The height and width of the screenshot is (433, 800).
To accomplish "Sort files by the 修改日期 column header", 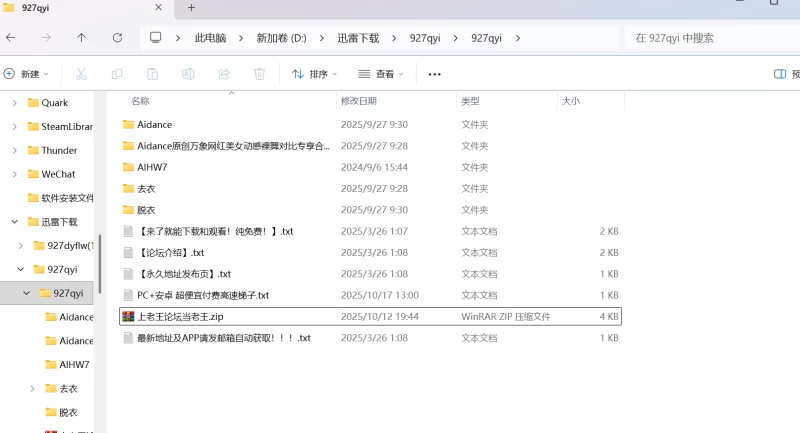I will [358, 101].
